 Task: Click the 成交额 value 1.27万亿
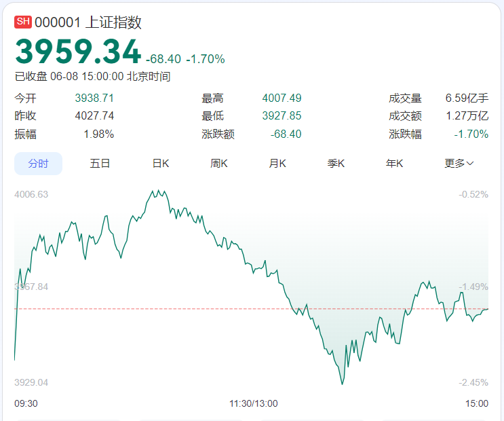click(x=467, y=115)
